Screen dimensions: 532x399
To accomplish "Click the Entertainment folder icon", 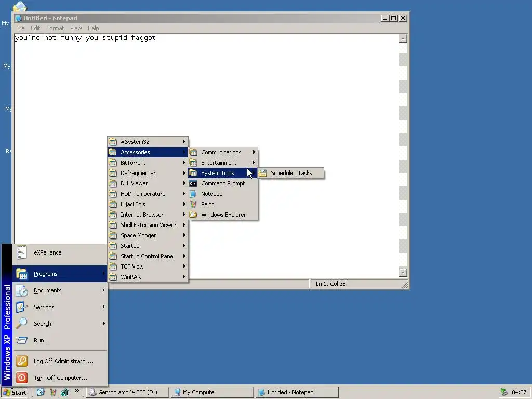I will pos(193,163).
